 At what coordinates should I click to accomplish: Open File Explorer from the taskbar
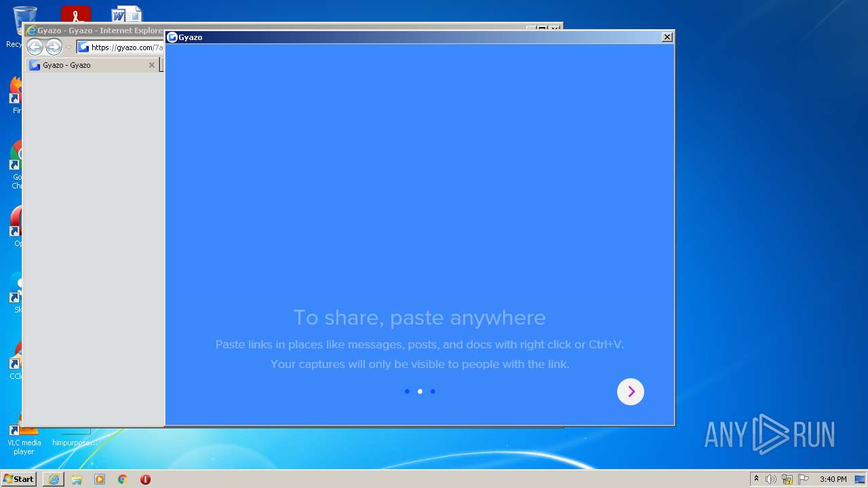[77, 479]
